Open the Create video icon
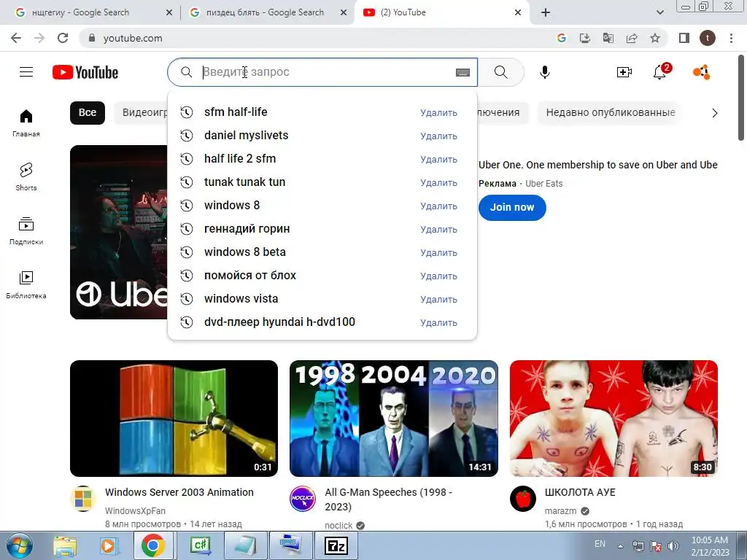Image resolution: width=747 pixels, height=560 pixels. (624, 72)
